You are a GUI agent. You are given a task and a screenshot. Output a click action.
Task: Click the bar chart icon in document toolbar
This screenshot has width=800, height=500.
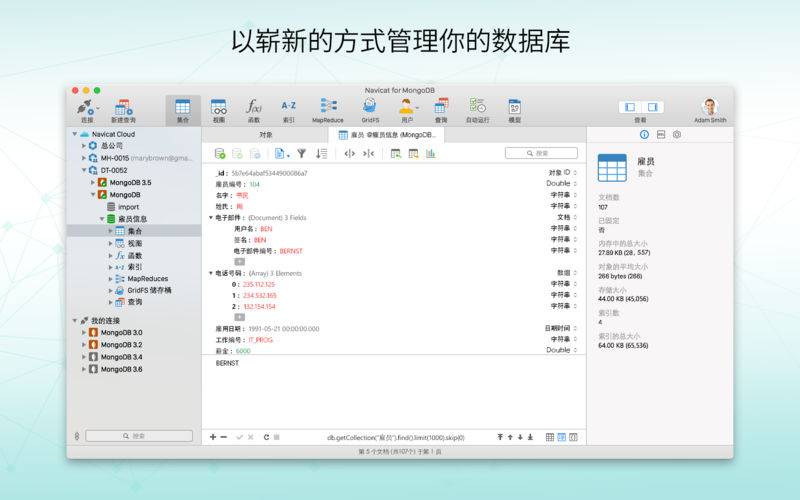(x=431, y=153)
